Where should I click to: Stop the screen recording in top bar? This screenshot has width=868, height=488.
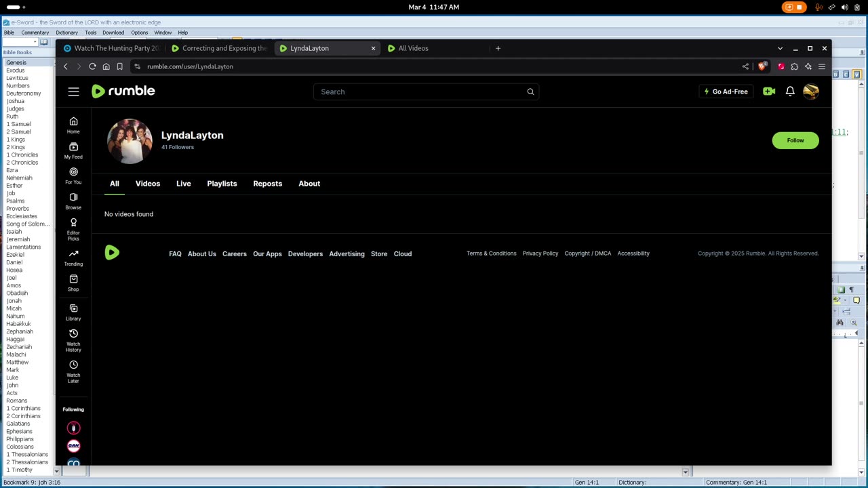tap(793, 7)
